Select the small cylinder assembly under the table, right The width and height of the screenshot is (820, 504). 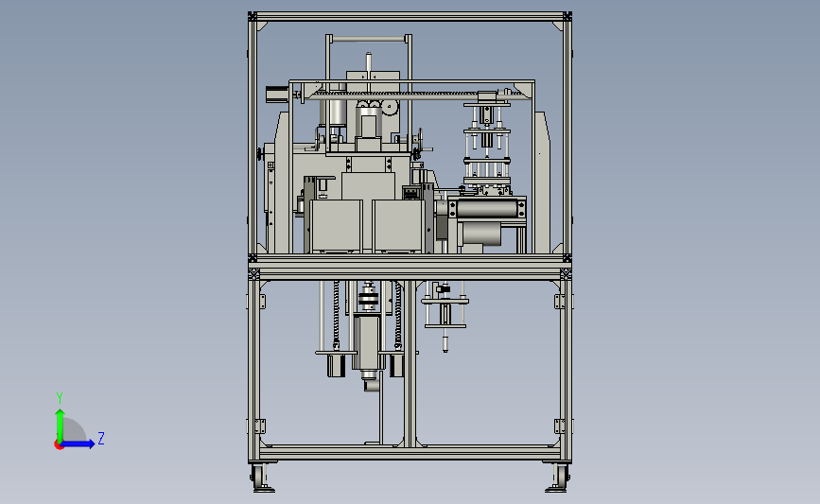445,315
